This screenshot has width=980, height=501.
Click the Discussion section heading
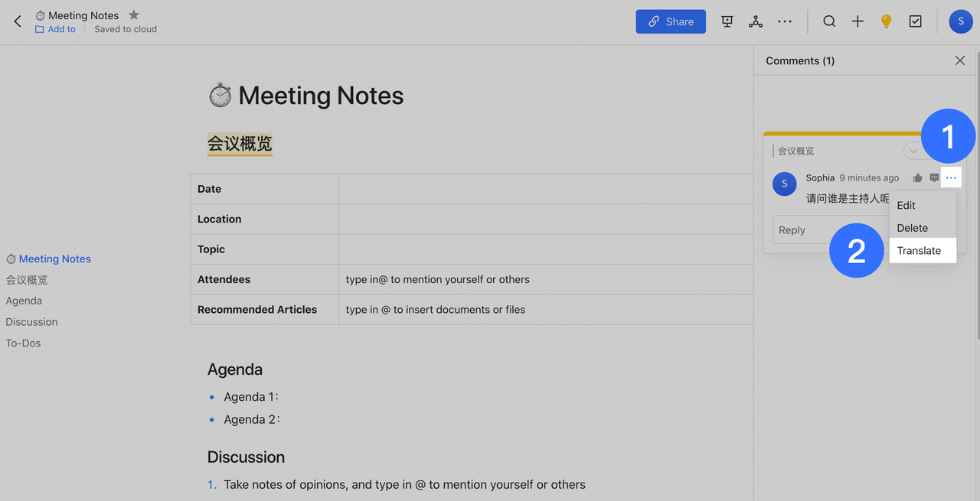246,457
